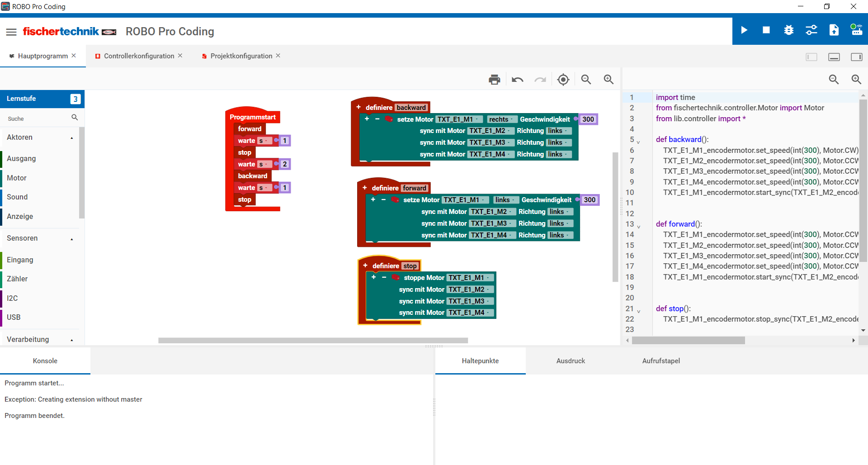The height and width of the screenshot is (465, 868).
Task: Redo the last undone change
Action: click(x=540, y=80)
